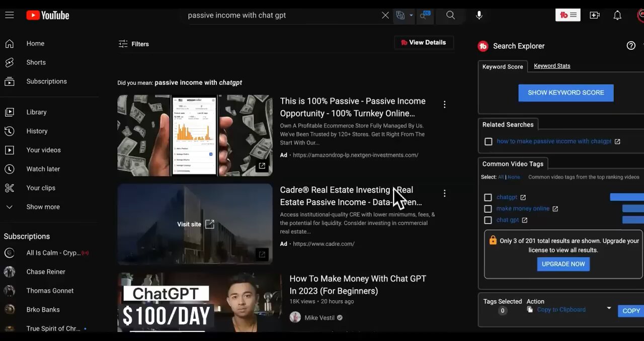Click the search field with passive income query
This screenshot has width=644, height=341.
click(x=282, y=15)
